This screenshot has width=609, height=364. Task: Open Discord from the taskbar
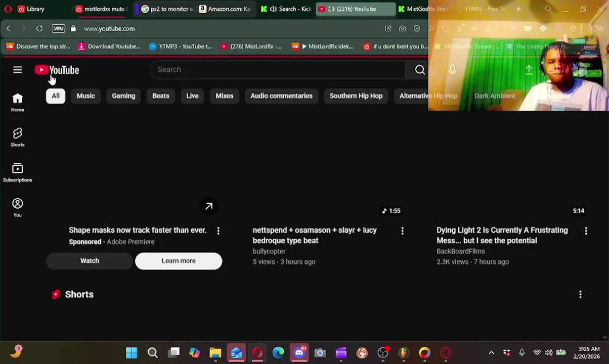(299, 352)
